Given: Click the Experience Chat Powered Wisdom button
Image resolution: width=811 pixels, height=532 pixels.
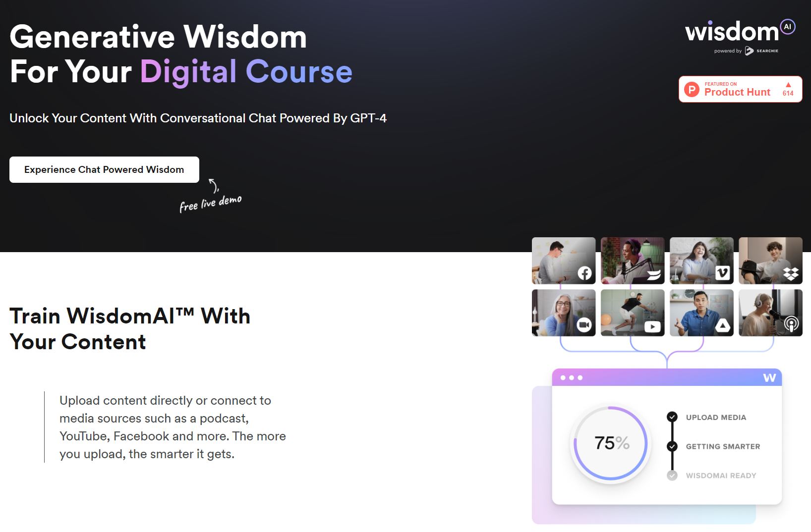Looking at the screenshot, I should [104, 169].
